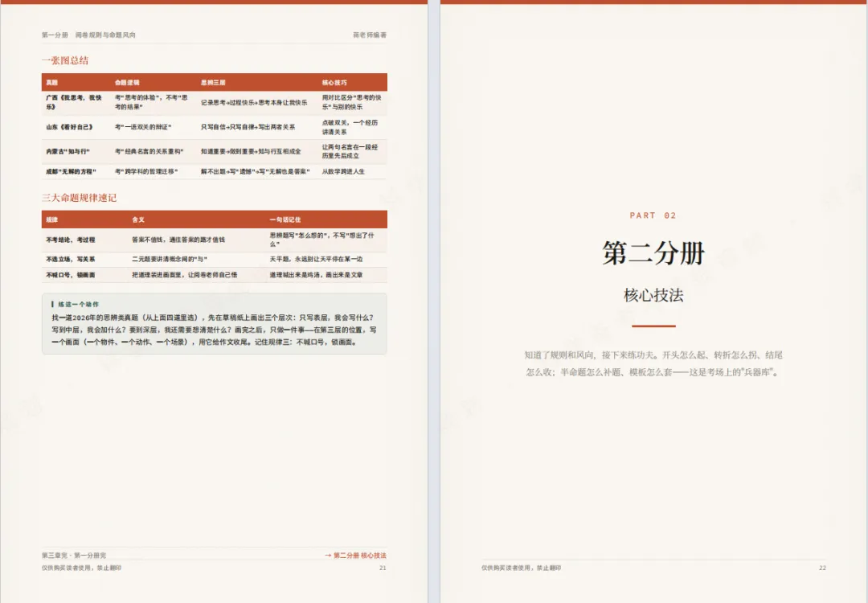Open the '→ 第二分册 核心技法' footer link
This screenshot has width=868, height=603.
[x=355, y=556]
